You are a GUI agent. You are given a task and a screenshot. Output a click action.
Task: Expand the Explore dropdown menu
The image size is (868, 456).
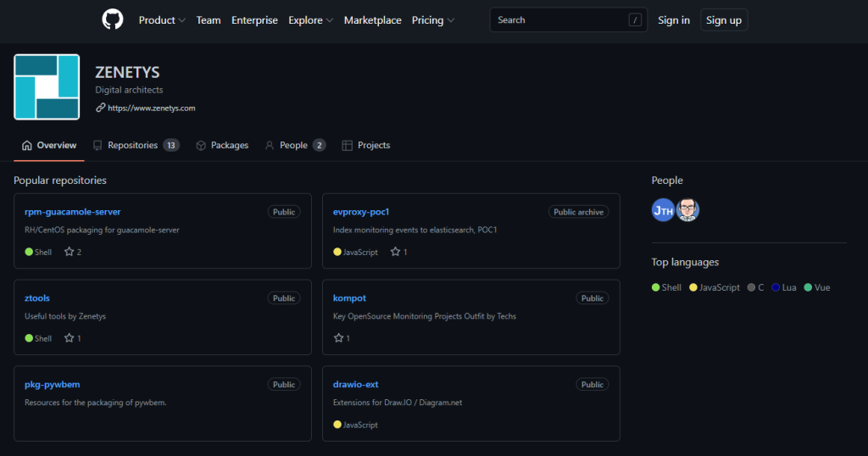click(x=310, y=20)
